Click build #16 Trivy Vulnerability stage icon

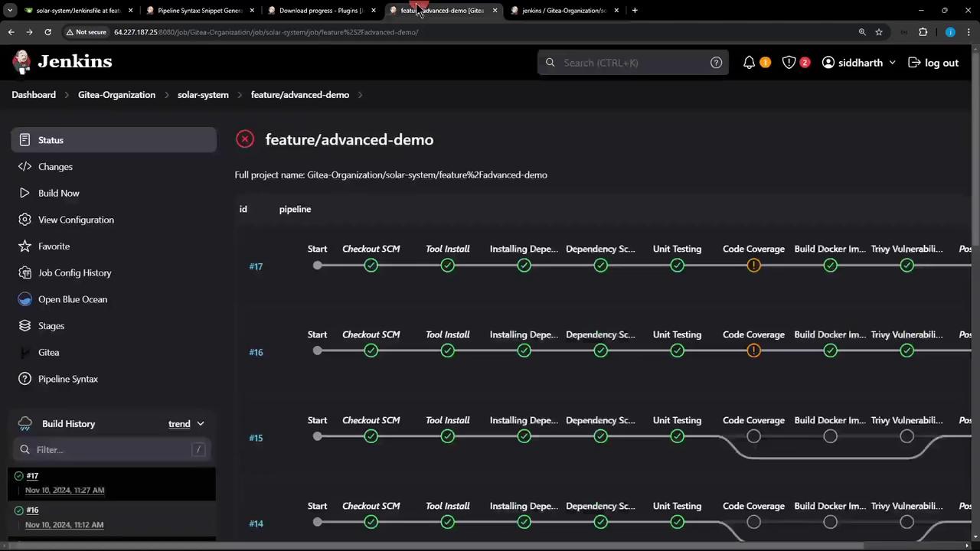pyautogui.click(x=906, y=350)
